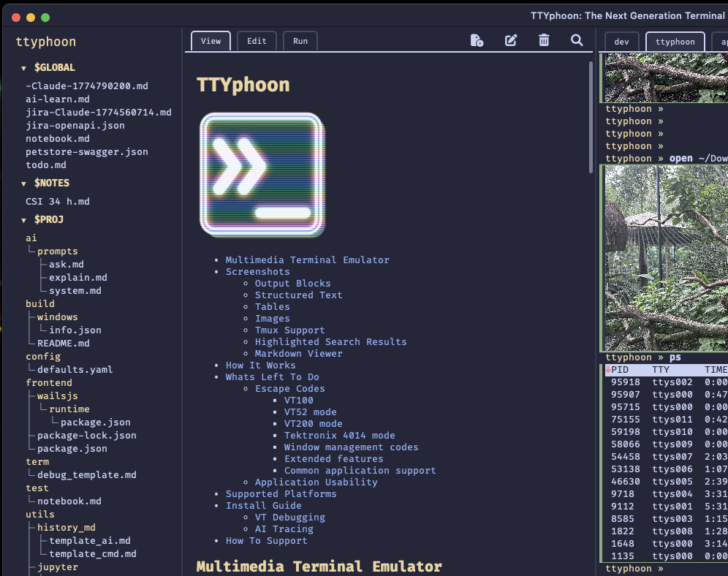Image resolution: width=728 pixels, height=576 pixels.
Task: Click the edit pencil icon in toolbar
Action: pos(511,41)
